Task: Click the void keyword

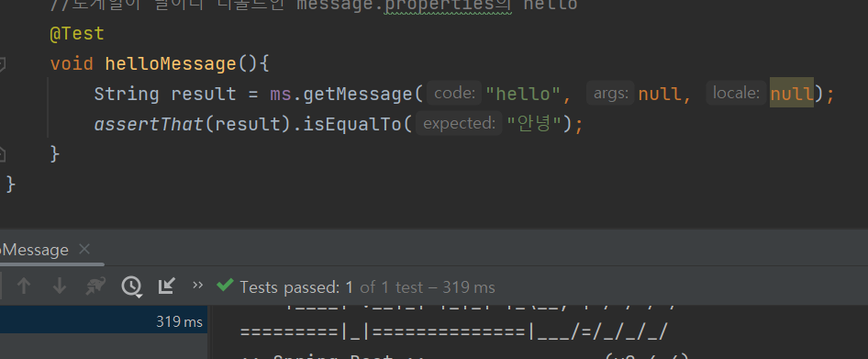Action: [x=72, y=63]
